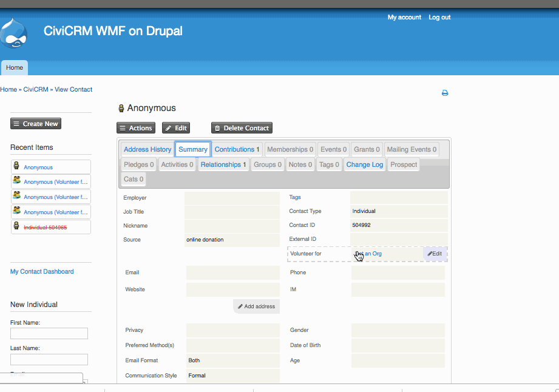Open My Contact Dashboard link
Viewport: 559px width, 392px height.
tap(42, 272)
